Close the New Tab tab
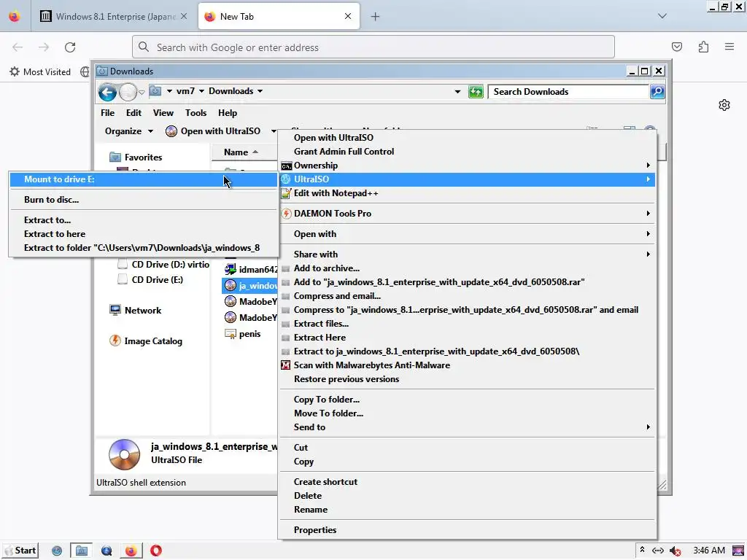 pyautogui.click(x=348, y=16)
